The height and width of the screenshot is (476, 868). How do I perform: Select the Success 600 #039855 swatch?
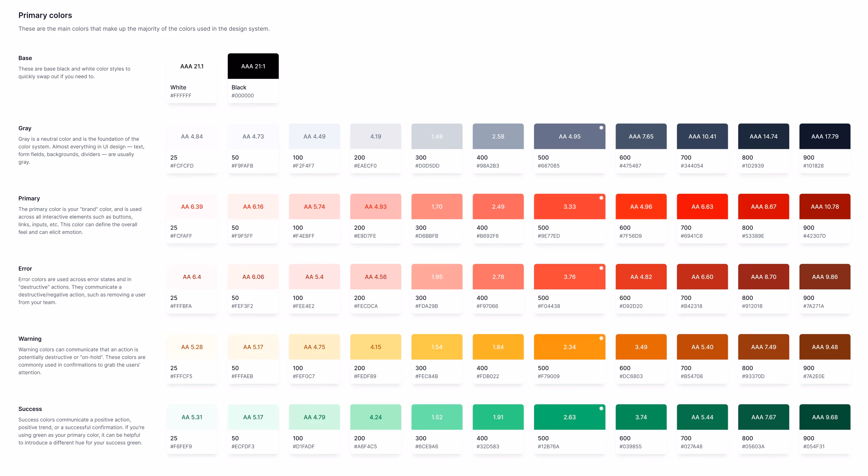click(x=641, y=417)
